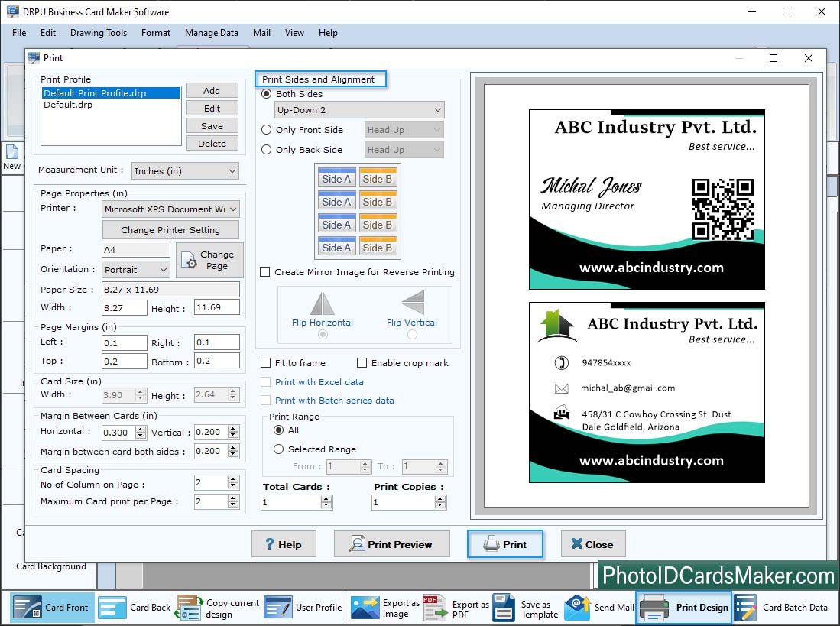Screen dimensions: 840x626
Task: Select Print Design in bottom toolbar
Action: 683,607
